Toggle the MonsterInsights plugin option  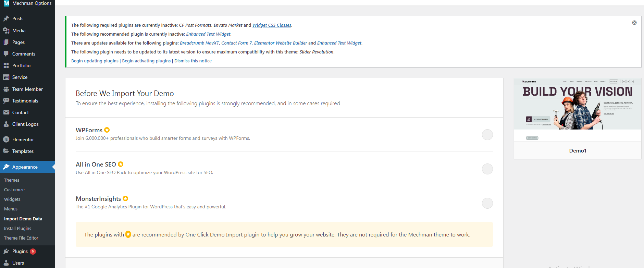tap(487, 203)
